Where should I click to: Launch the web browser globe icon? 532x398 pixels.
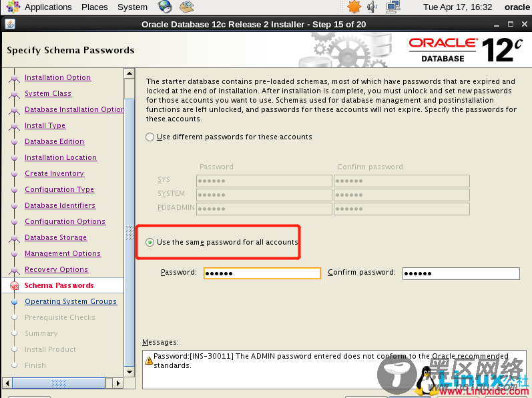(x=165, y=7)
